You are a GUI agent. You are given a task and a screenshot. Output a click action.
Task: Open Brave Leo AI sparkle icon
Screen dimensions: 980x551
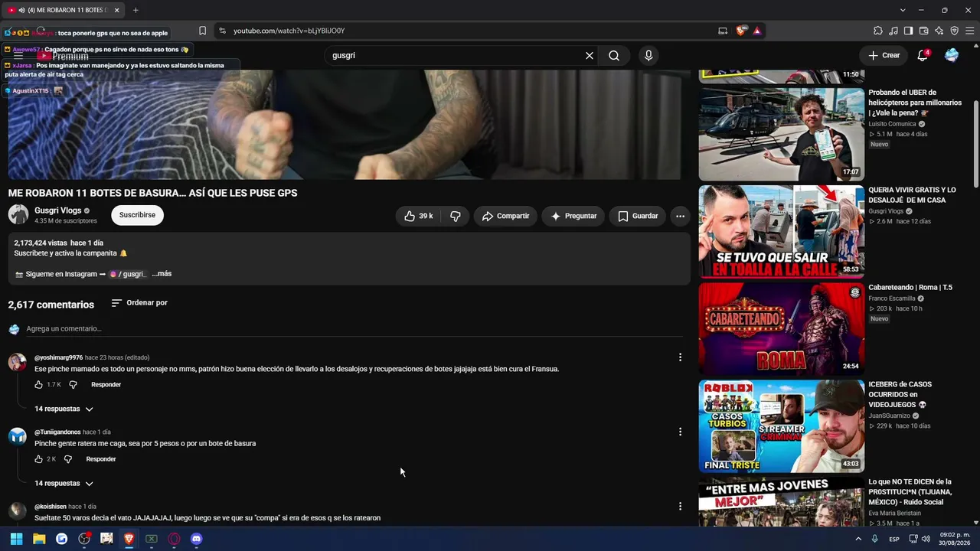click(x=939, y=31)
